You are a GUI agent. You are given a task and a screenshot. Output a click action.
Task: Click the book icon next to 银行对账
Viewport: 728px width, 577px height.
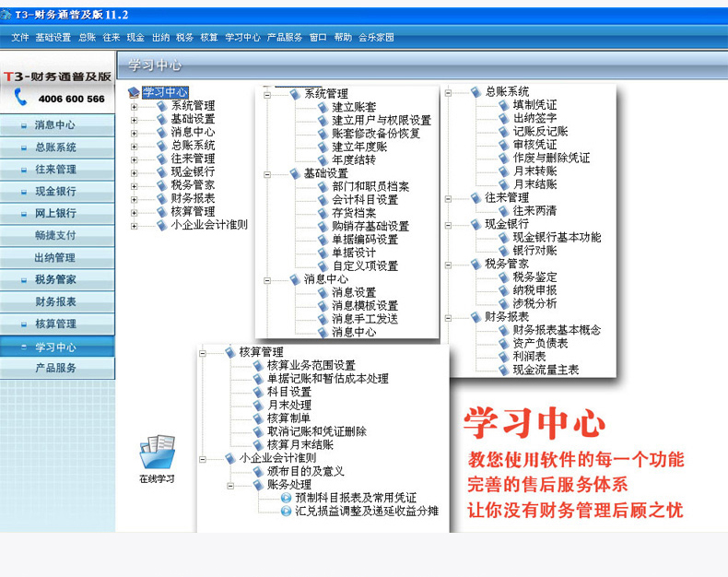click(x=504, y=251)
